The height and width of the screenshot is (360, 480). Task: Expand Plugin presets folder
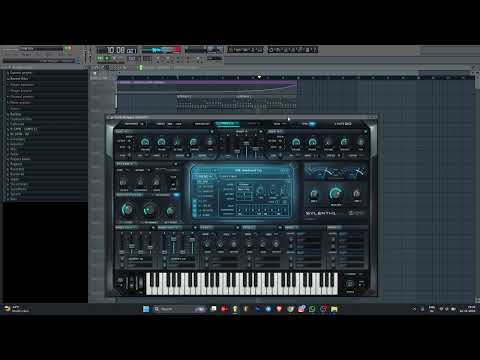click(x=21, y=91)
